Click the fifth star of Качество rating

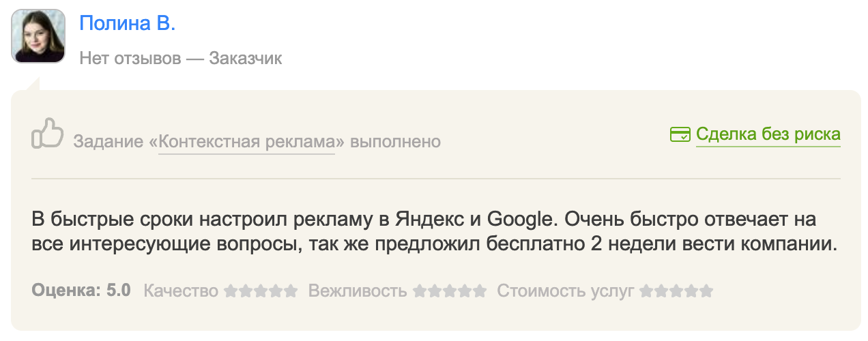291,291
